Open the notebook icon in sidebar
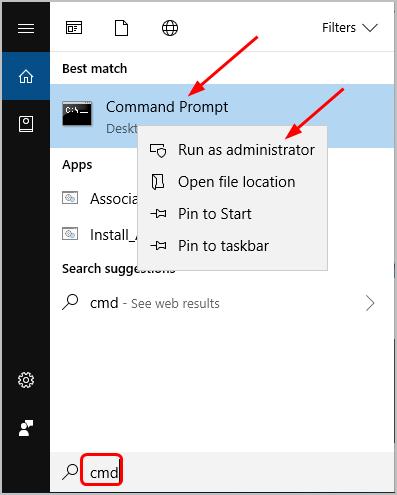This screenshot has width=397, height=495. tap(26, 124)
